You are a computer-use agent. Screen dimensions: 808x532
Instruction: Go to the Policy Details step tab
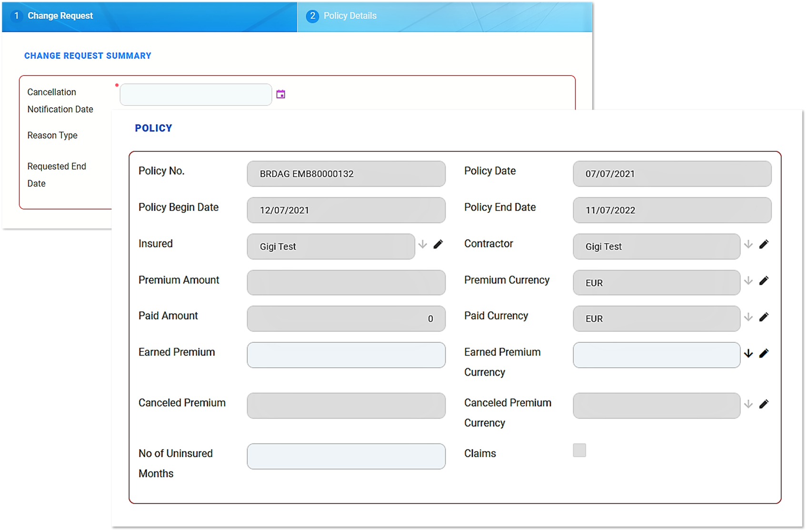pyautogui.click(x=349, y=16)
